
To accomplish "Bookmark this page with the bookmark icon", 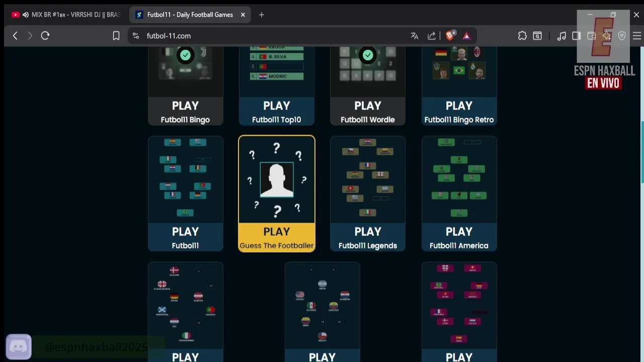I will pyautogui.click(x=116, y=36).
